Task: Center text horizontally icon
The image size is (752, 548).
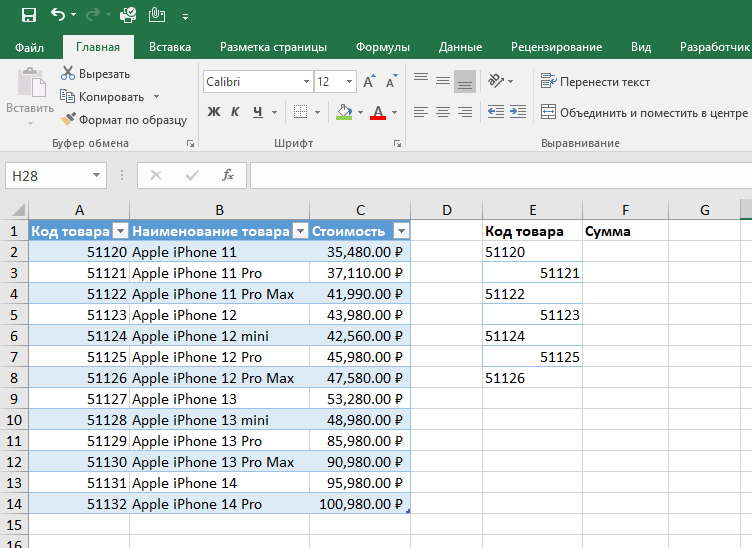Action: (443, 112)
